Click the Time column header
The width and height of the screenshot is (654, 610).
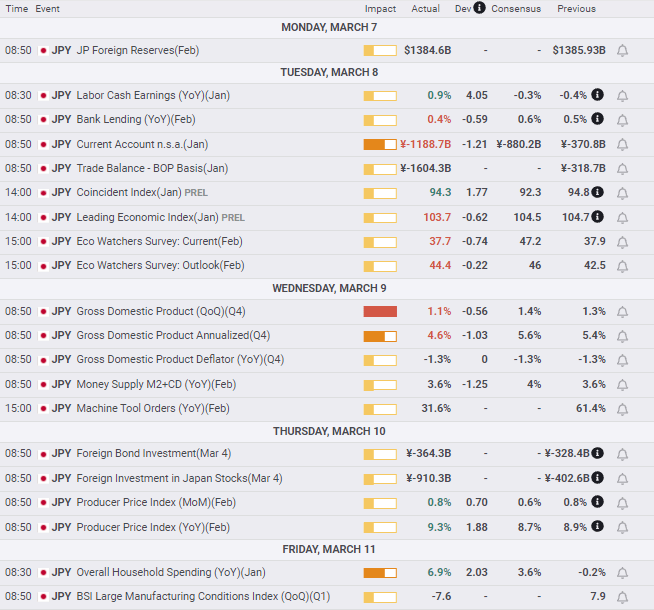[x=17, y=9]
